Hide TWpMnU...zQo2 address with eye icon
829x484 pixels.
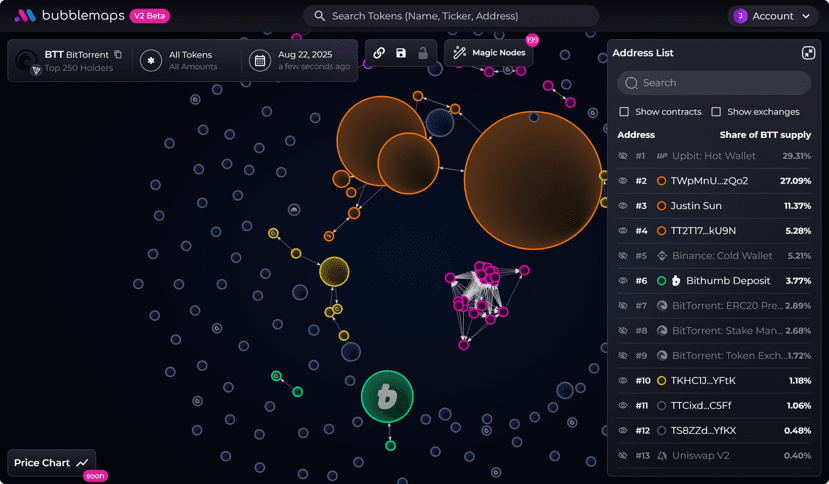coord(623,181)
